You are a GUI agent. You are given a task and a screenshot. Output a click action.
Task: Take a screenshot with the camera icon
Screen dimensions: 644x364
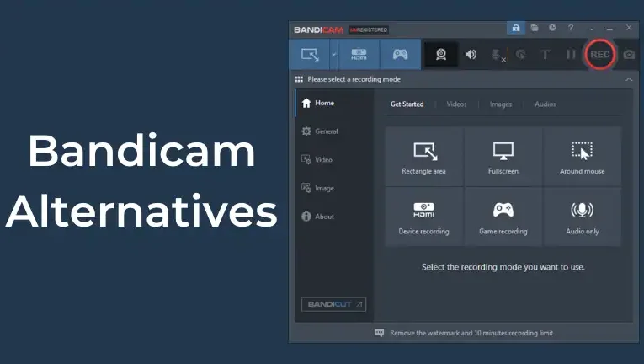coord(629,55)
